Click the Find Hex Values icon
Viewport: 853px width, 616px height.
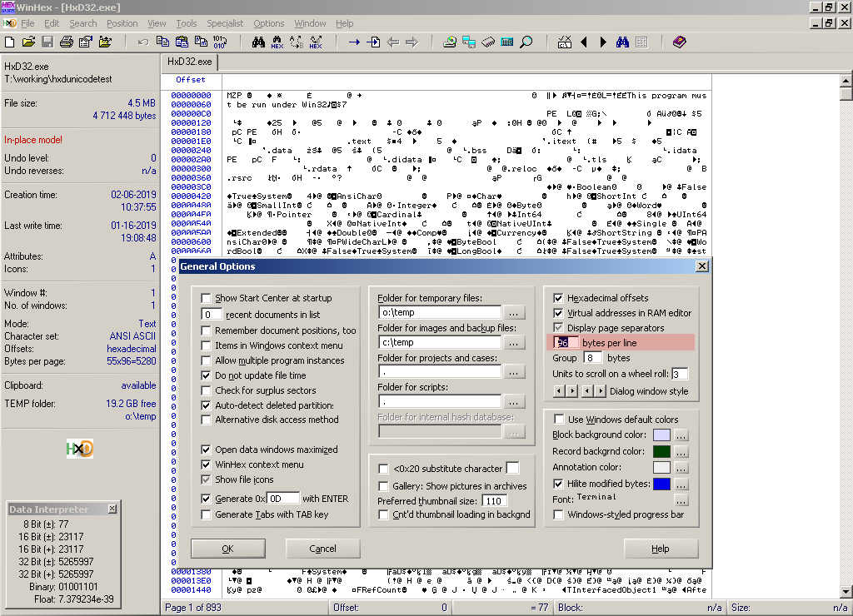pos(277,42)
